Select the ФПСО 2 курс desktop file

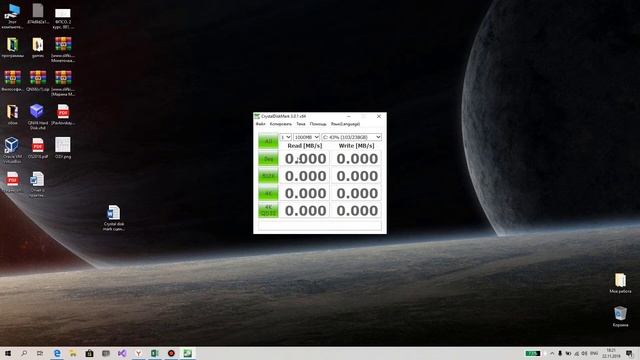point(63,18)
